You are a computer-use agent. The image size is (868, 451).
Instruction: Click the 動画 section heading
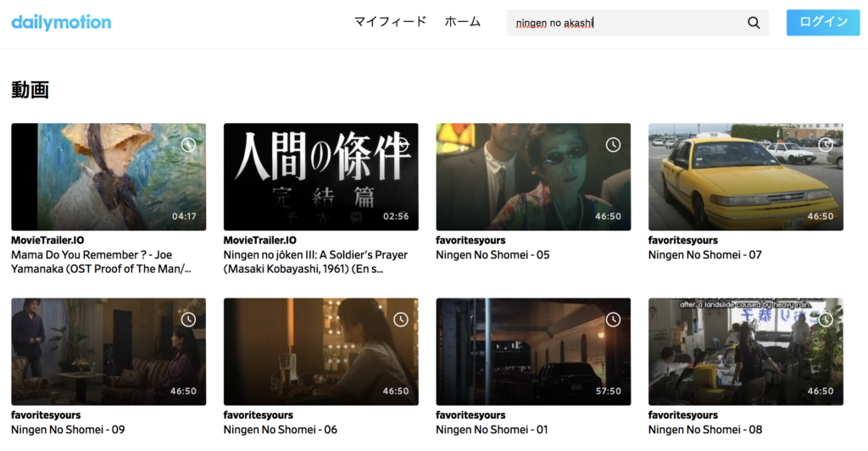[31, 90]
